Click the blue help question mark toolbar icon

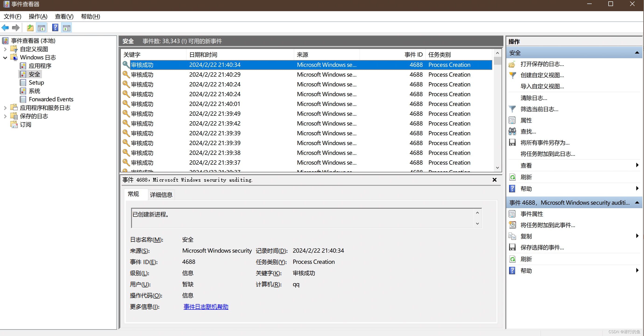55,28
